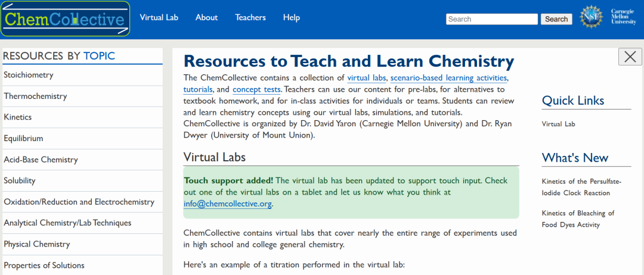644x275 pixels.
Task: Click the Carnegie Mellon University logo
Action: [623, 17]
